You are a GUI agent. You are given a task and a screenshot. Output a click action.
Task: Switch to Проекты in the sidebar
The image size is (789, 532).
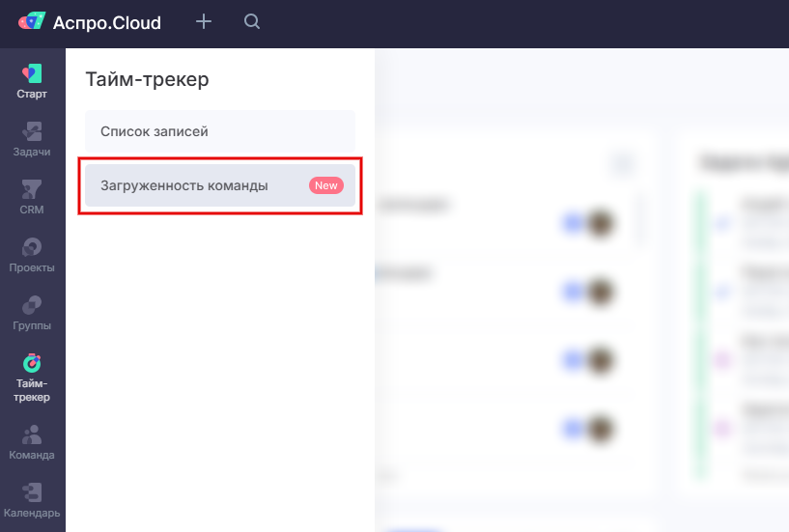tap(32, 255)
